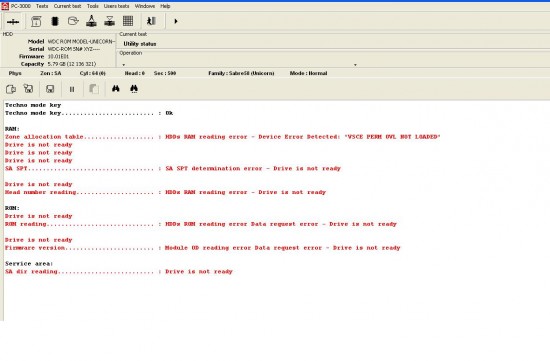Image resolution: width=550 pixels, height=361 pixels.
Task: Click the disk with arrow toolbar icon
Action: 73,21
